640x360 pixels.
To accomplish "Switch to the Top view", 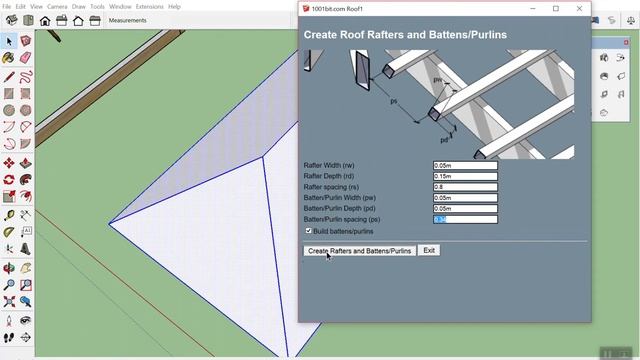I will coord(28,20).
